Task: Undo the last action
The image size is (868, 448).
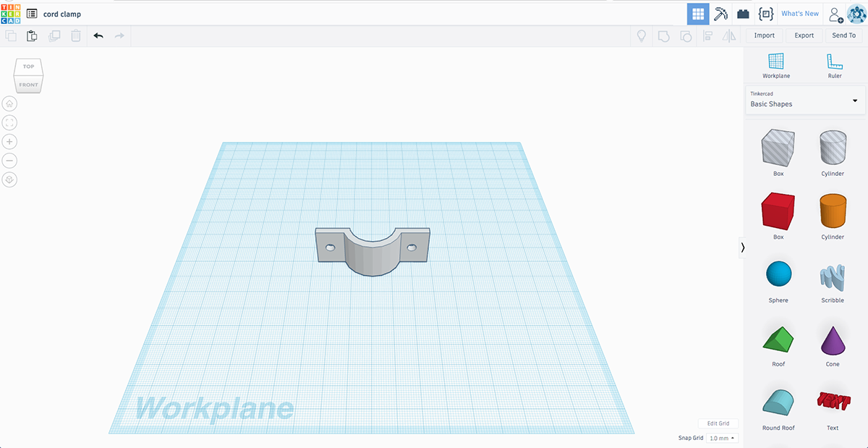Action: point(98,35)
